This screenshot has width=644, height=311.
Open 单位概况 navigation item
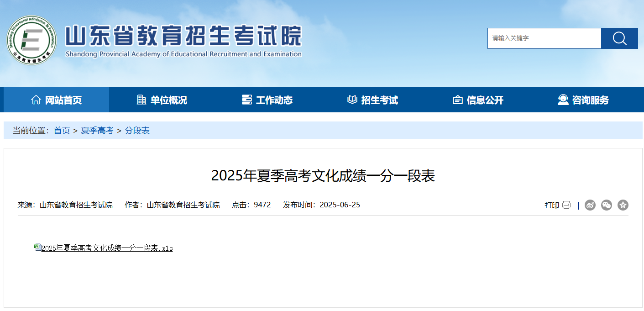(x=162, y=100)
